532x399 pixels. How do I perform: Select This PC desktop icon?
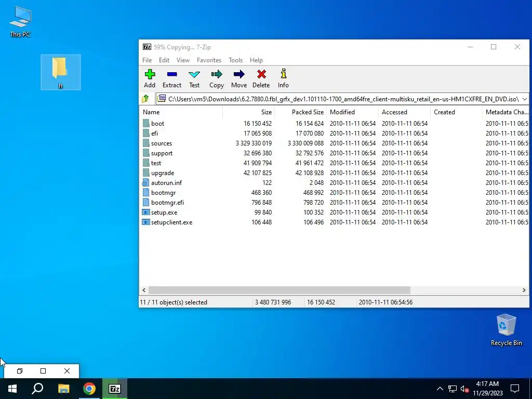click(x=20, y=21)
